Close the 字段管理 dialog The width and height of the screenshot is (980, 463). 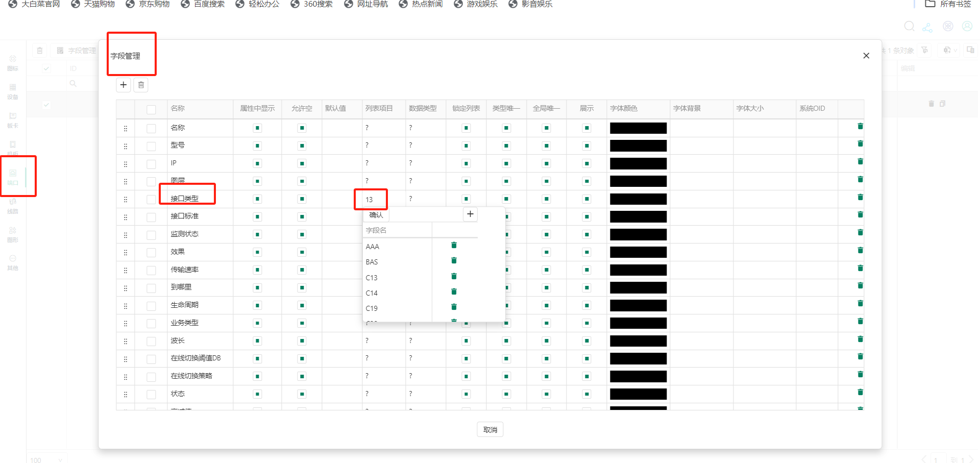tap(866, 56)
